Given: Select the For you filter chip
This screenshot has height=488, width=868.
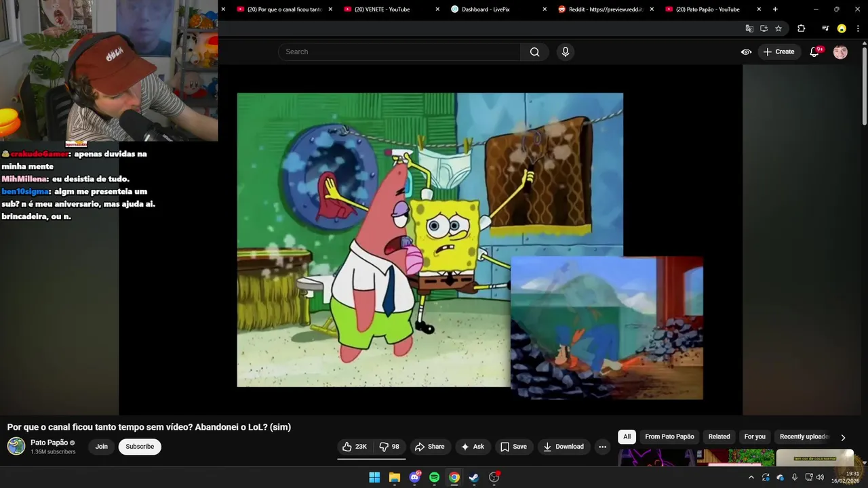Looking at the screenshot, I should coord(755,437).
